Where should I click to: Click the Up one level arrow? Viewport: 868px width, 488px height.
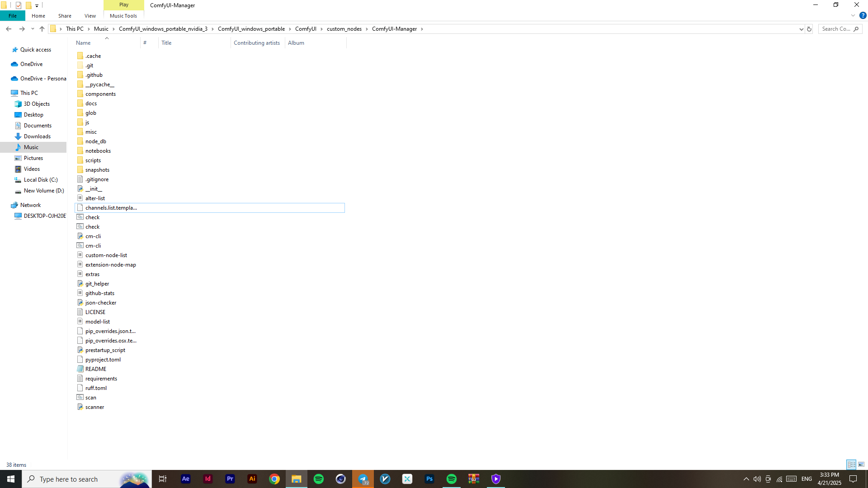coord(42,29)
